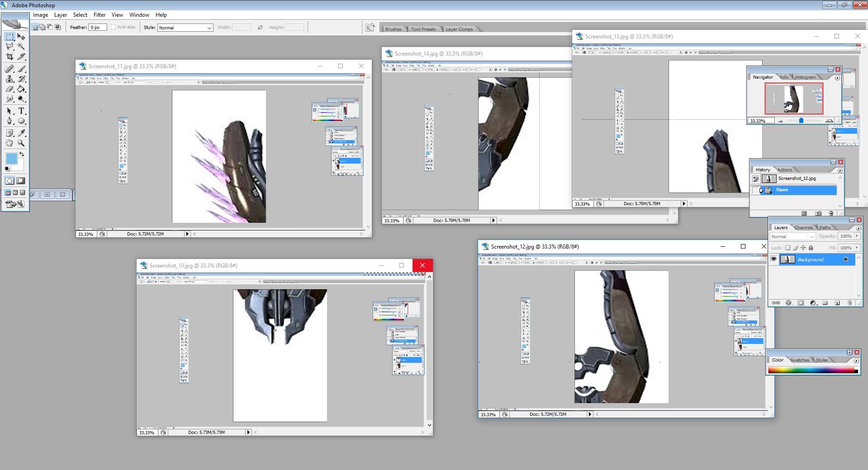
Task: Select the History Brush tool
Action: (21, 79)
